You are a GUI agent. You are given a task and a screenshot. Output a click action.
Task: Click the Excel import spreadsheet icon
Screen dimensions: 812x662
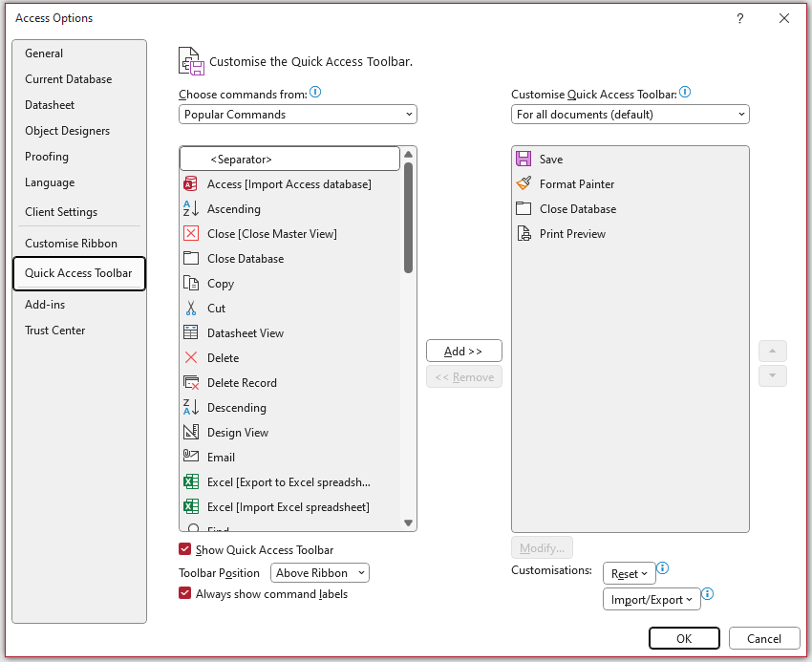click(190, 506)
